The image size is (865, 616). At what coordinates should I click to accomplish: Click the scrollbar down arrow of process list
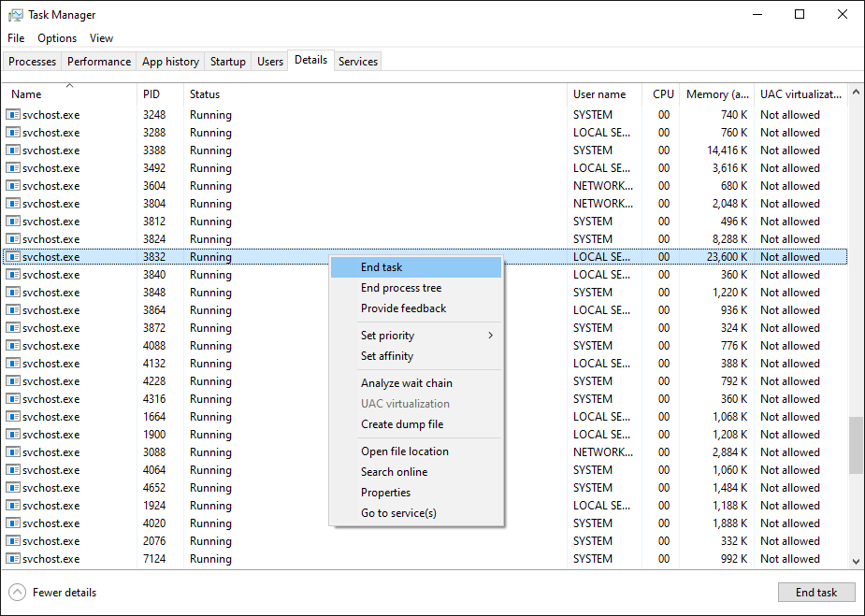point(857,562)
